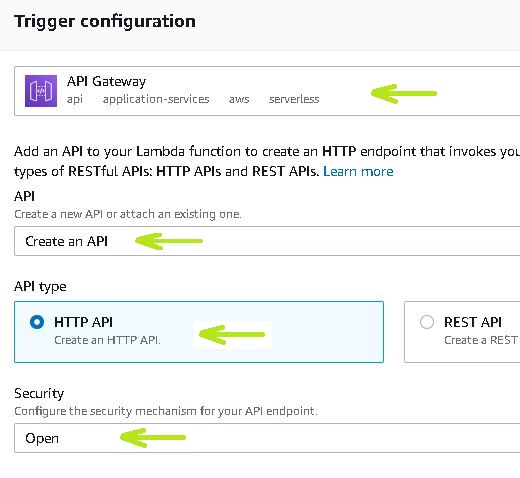Viewport: 520px width, 478px height.
Task: Select the HTTP API radio button
Action: (37, 322)
